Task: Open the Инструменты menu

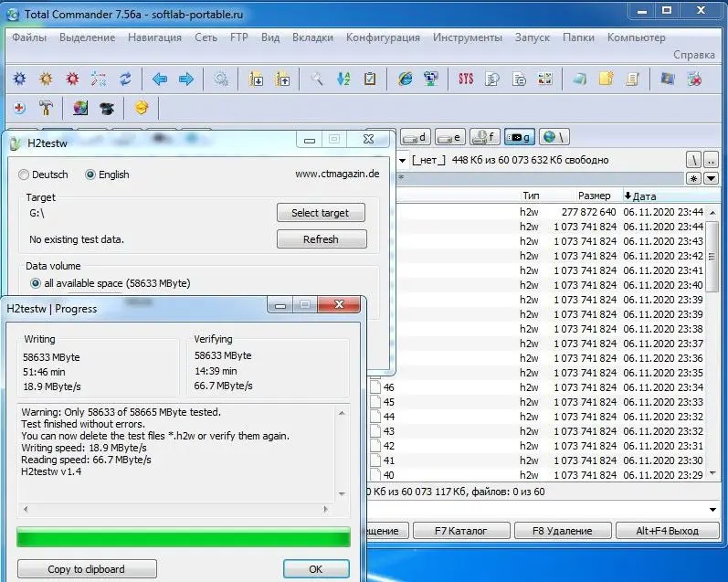Action: pyautogui.click(x=467, y=37)
